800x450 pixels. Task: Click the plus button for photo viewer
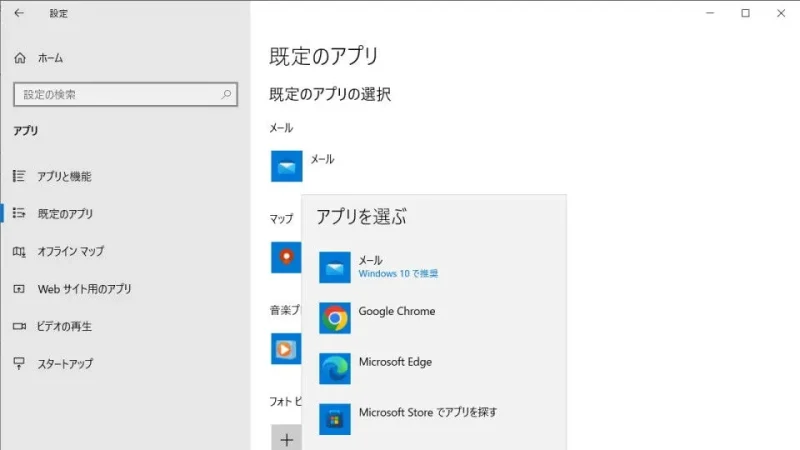(286, 438)
